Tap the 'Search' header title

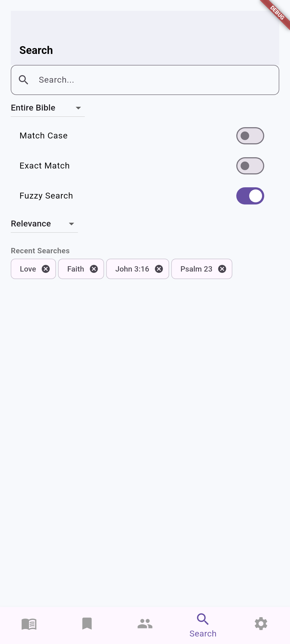point(36,50)
